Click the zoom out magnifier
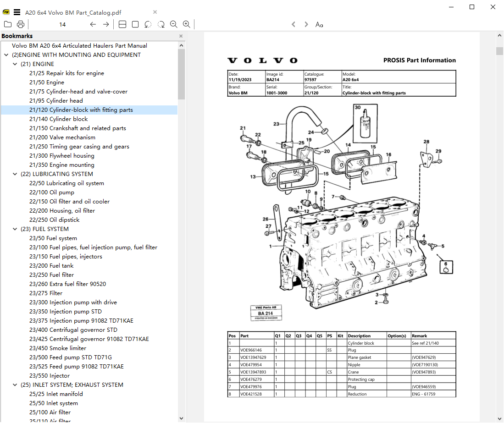The height and width of the screenshot is (423, 504). pos(173,24)
